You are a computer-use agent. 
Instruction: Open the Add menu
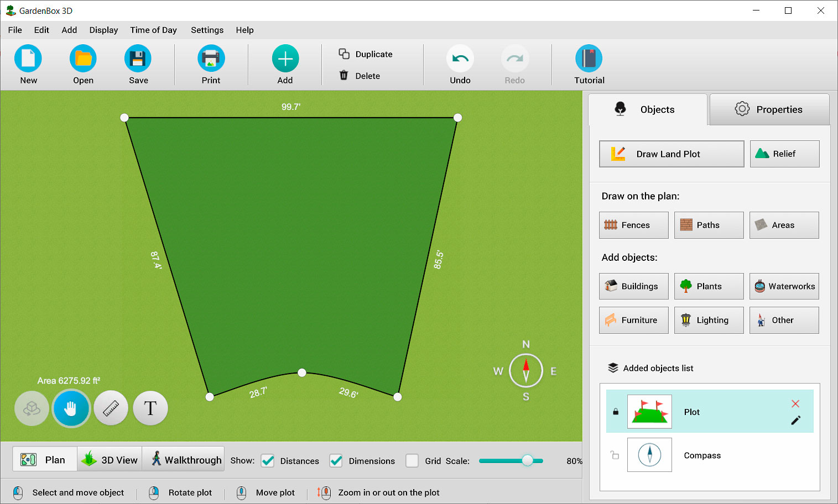[x=69, y=30]
